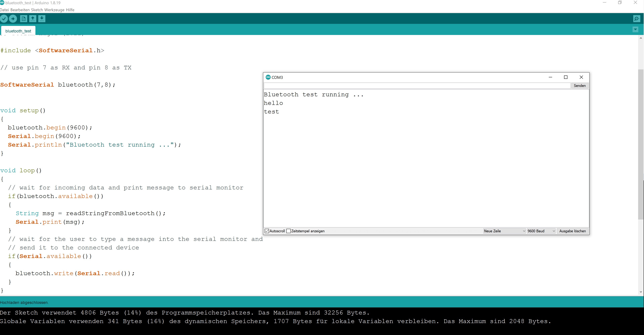Viewport: 644px width, 335px height.
Task: Click the editor scrollbar up arrow
Action: click(641, 38)
